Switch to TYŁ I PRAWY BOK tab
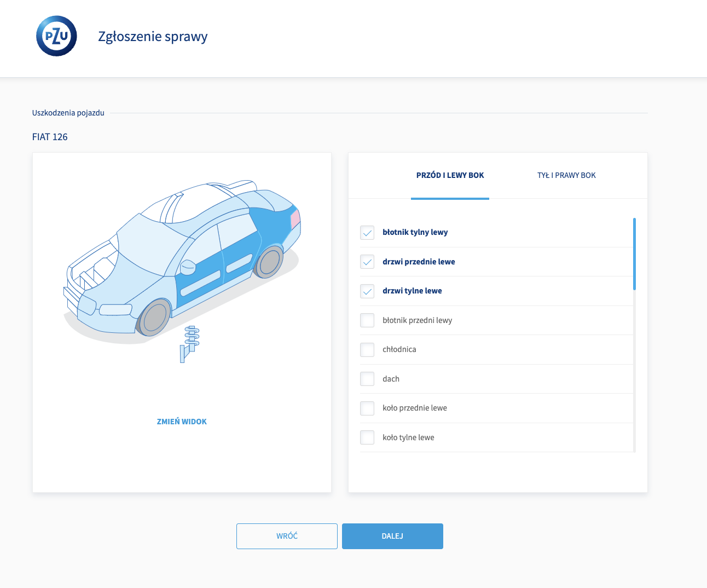The width and height of the screenshot is (707, 588). point(566,175)
